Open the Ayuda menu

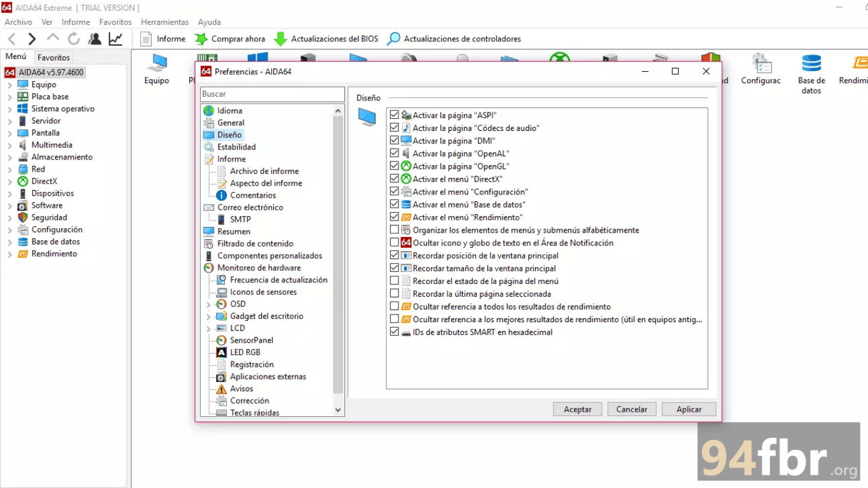210,22
